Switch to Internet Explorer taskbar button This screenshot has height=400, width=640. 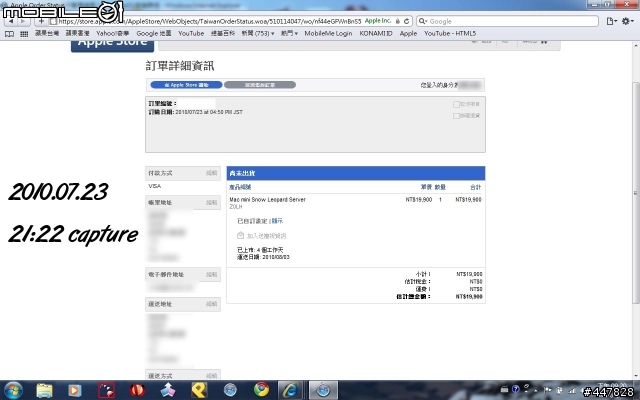(290, 390)
